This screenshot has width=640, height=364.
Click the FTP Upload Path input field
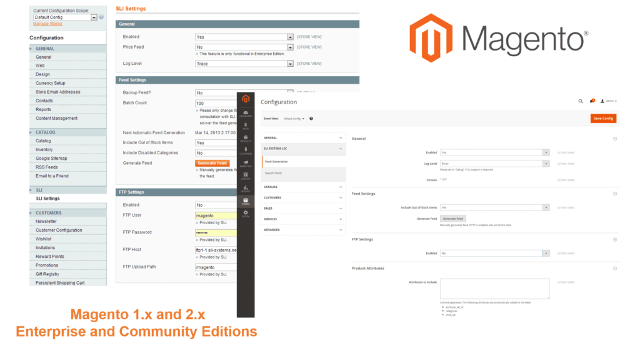[x=216, y=267]
